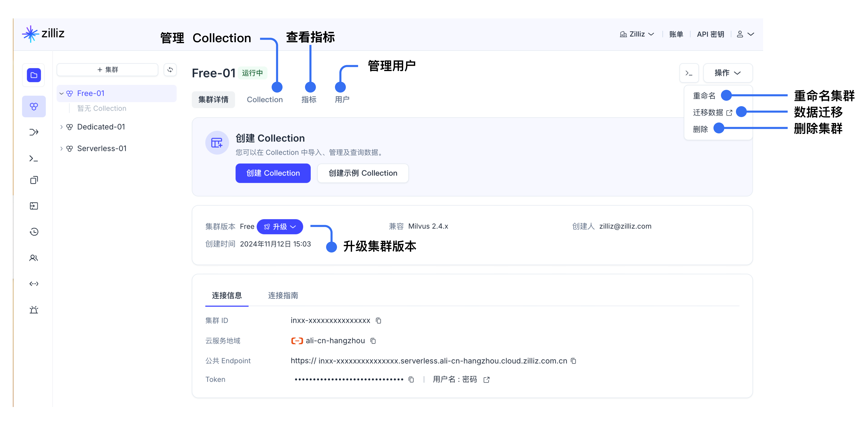Click the public Endpoint URL text

[429, 361]
